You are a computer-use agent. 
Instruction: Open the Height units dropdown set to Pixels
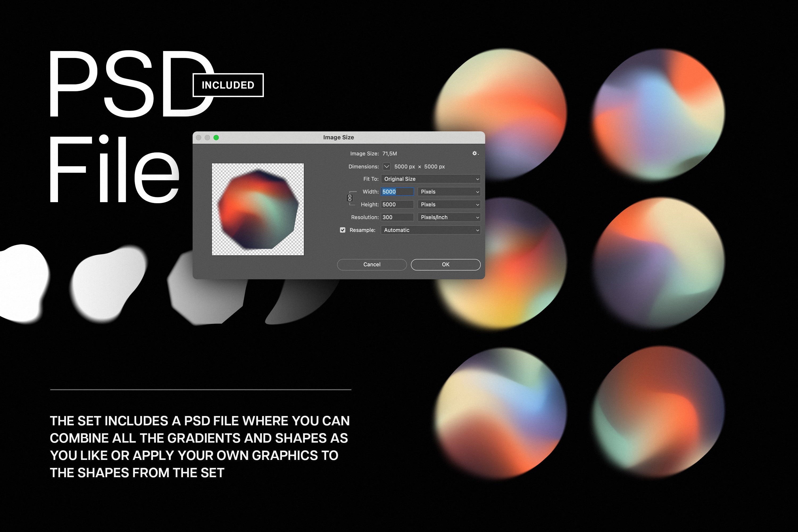pyautogui.click(x=448, y=204)
